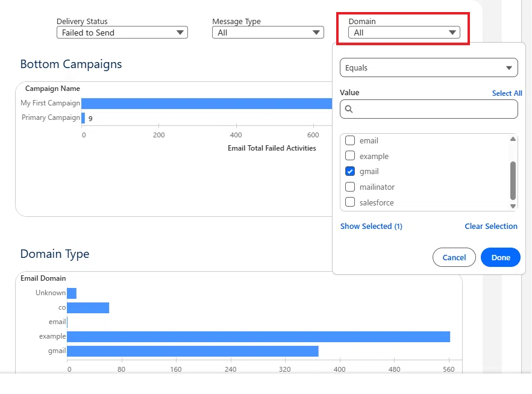Check the example domain checkbox
This screenshot has height=394, width=532.
(x=350, y=156)
